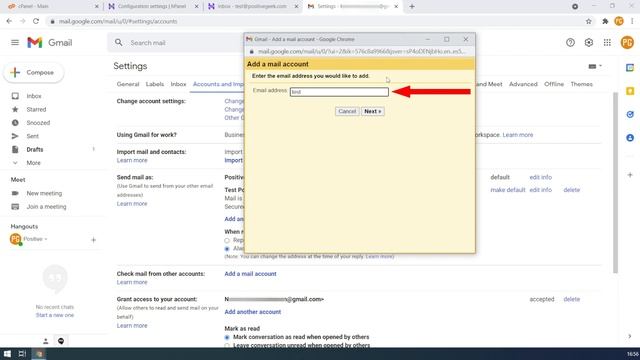Click the Starred star icon in the sidebar
The width and height of the screenshot is (640, 360).
point(15,109)
